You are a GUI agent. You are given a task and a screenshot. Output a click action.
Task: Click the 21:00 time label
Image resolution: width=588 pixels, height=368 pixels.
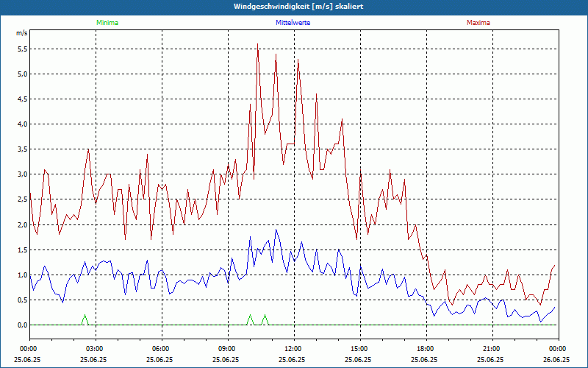click(x=492, y=349)
